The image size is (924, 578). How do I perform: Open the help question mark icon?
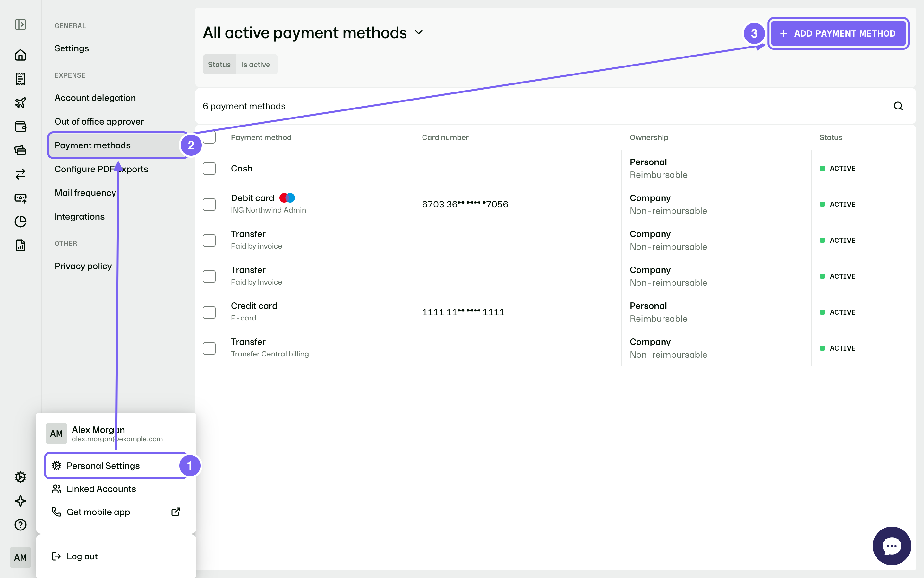20,524
